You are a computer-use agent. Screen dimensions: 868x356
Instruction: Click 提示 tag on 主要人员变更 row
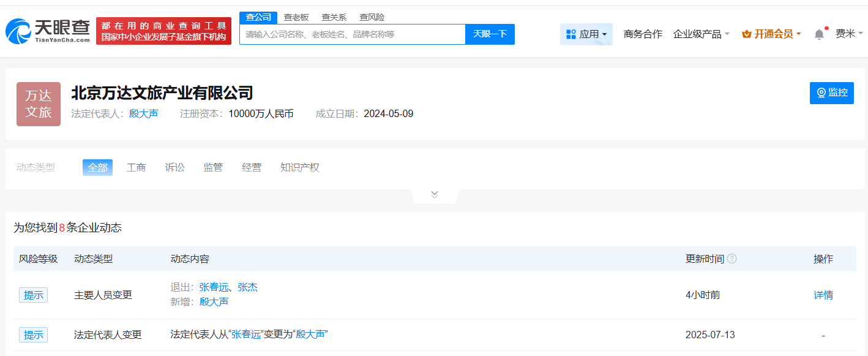click(x=33, y=295)
